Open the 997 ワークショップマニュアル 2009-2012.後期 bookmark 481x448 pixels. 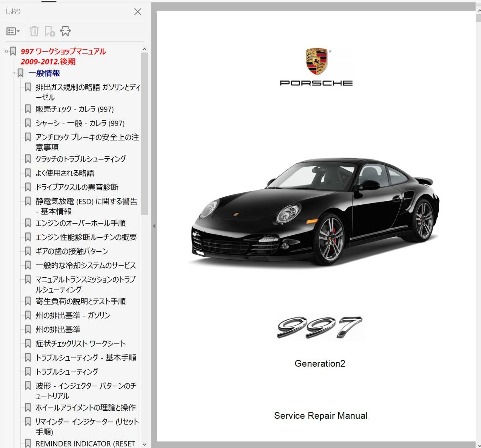(63, 57)
